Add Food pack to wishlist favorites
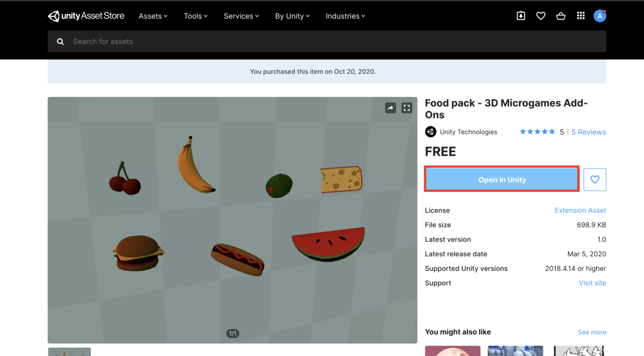Screen dimensions: 644x356 [x=595, y=179]
